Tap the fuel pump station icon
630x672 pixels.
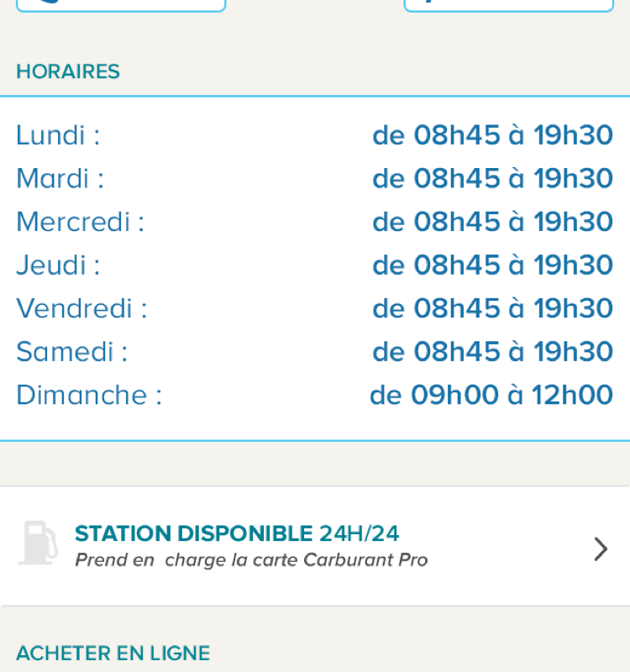tap(38, 543)
